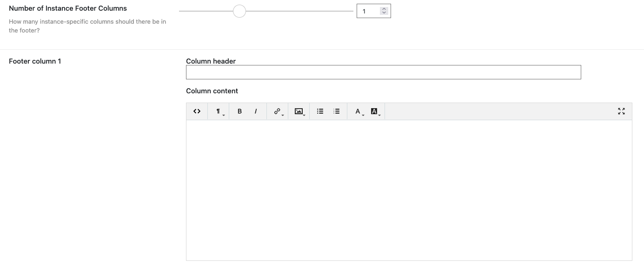Open the link options dropdown arrow
The width and height of the screenshot is (644, 272).
point(282,114)
